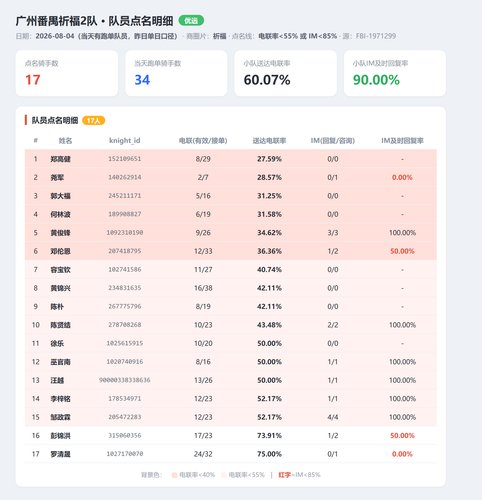Viewport: 482px width, 500px height.
Task: Click the 2/7 call count in row 2
Action: [203, 177]
